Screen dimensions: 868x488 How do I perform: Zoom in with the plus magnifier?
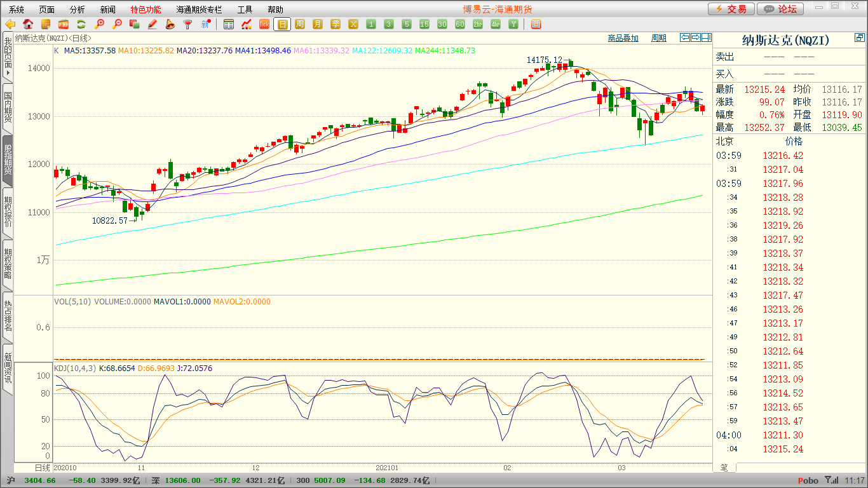click(x=99, y=24)
